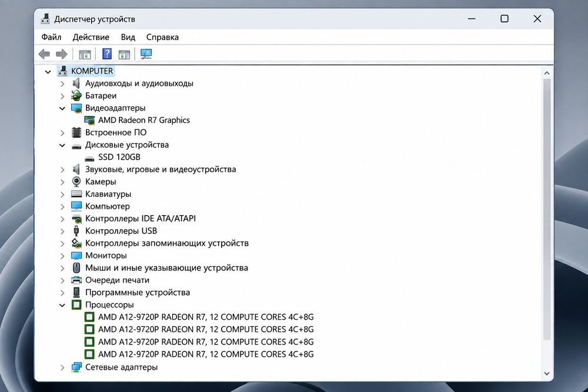Expand the Клавиатуры category
Image resolution: width=588 pixels, height=392 pixels.
62,195
